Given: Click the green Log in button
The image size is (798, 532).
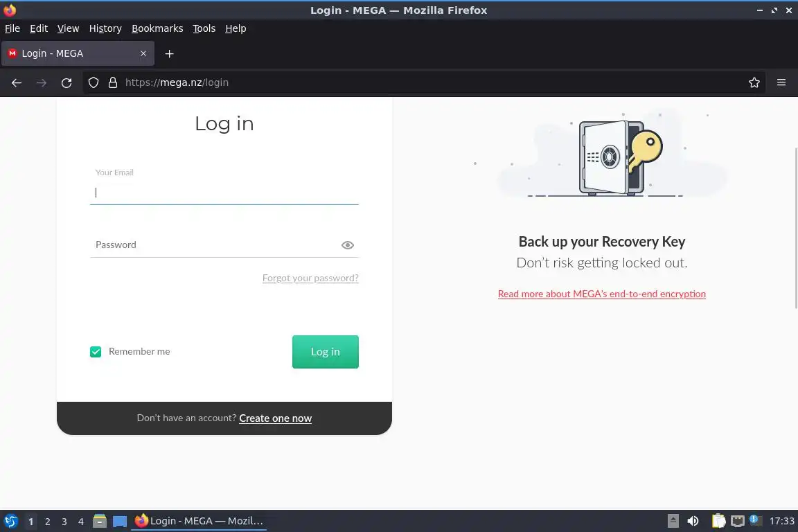Looking at the screenshot, I should point(325,352).
